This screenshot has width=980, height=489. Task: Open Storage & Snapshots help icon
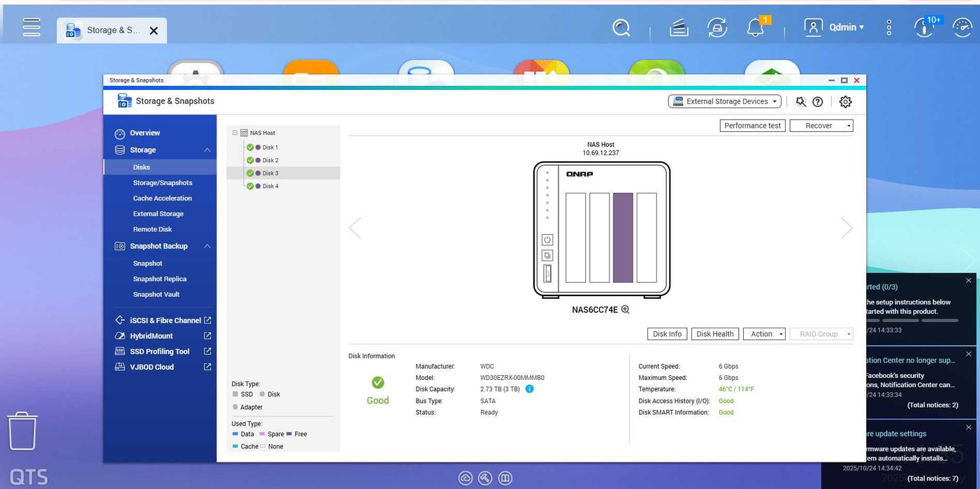point(817,101)
